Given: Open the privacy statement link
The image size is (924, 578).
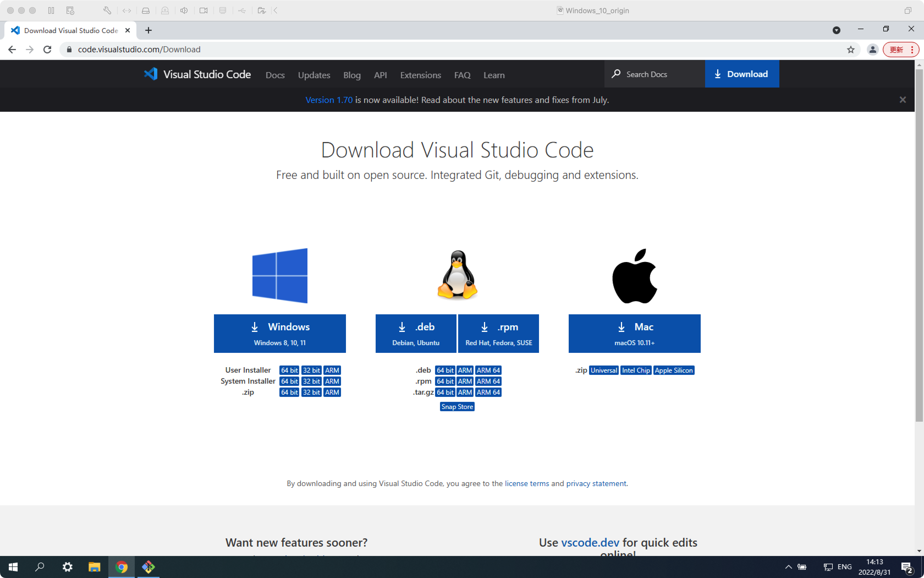Looking at the screenshot, I should tap(596, 483).
